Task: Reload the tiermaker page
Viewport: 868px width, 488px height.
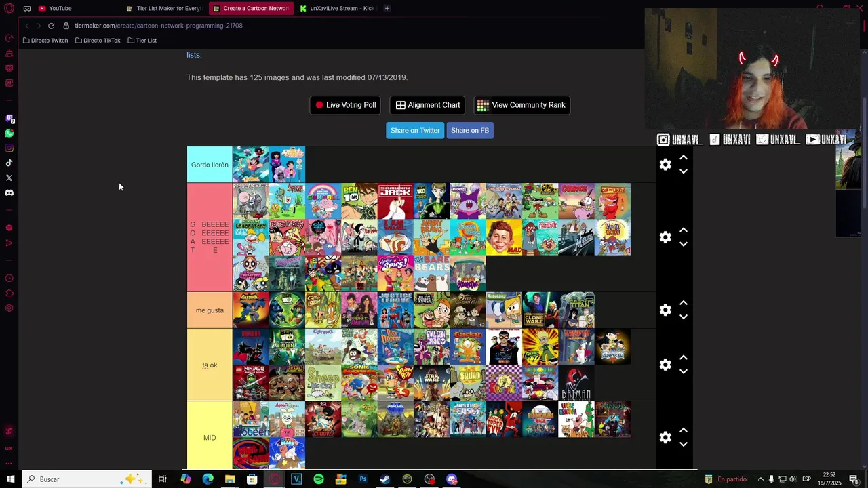Action: coord(51,26)
